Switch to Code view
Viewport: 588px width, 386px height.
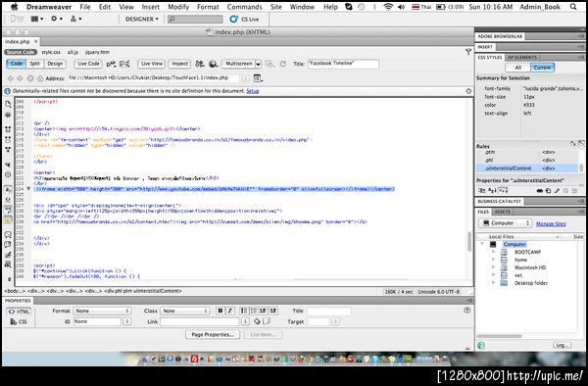[16, 64]
